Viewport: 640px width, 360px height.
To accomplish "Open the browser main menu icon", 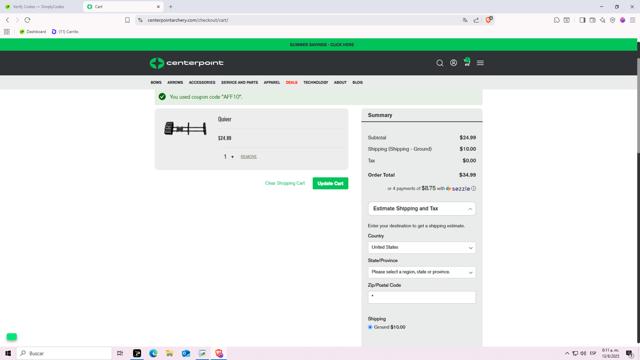I will coord(633,20).
